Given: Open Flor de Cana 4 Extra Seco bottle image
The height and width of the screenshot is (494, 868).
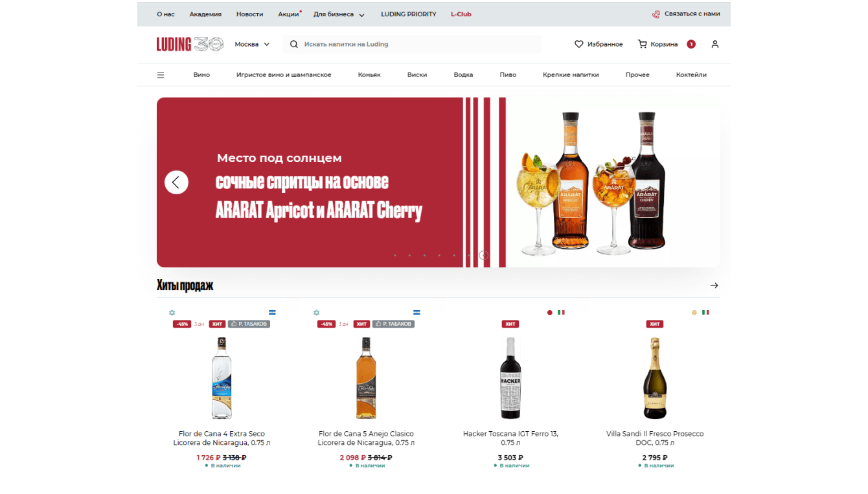Looking at the screenshot, I should click(x=222, y=378).
